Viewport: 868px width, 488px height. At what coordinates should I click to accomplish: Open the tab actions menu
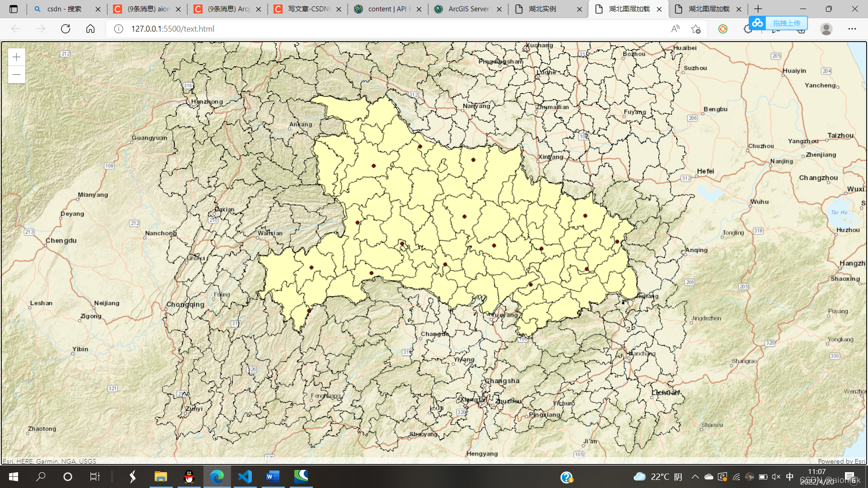point(14,9)
